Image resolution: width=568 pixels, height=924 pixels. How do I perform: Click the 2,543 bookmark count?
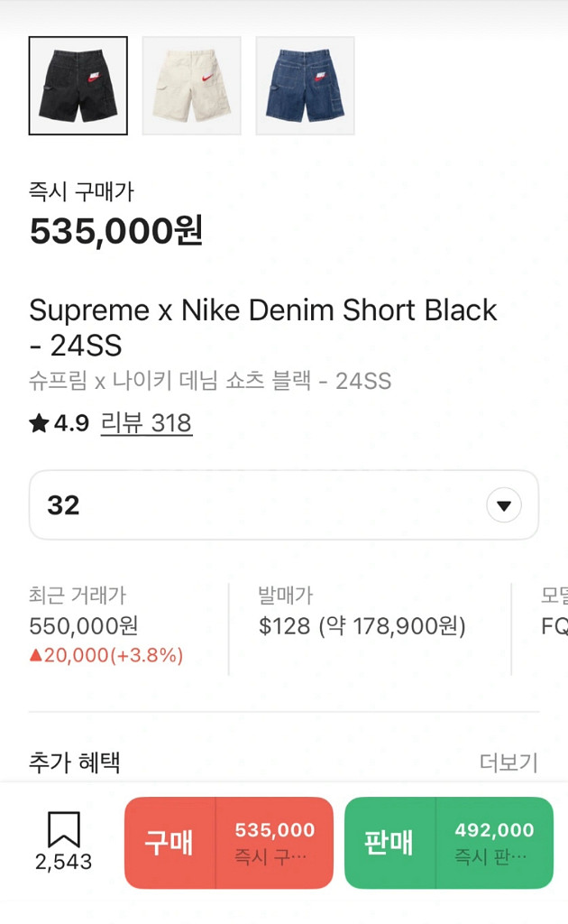click(x=64, y=862)
